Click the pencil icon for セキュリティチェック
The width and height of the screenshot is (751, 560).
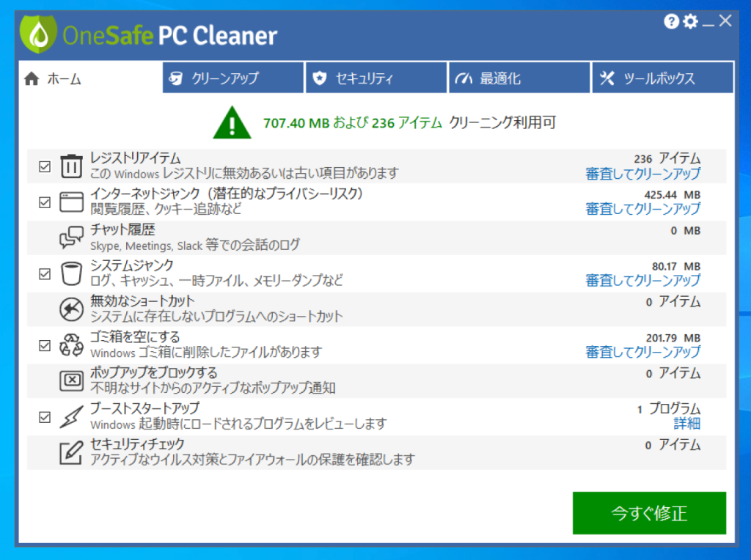[x=71, y=452]
